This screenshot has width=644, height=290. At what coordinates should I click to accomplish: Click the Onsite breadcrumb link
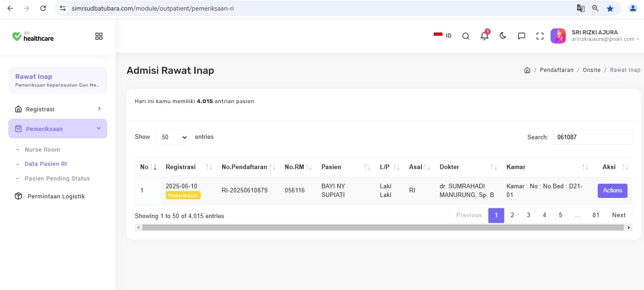592,70
